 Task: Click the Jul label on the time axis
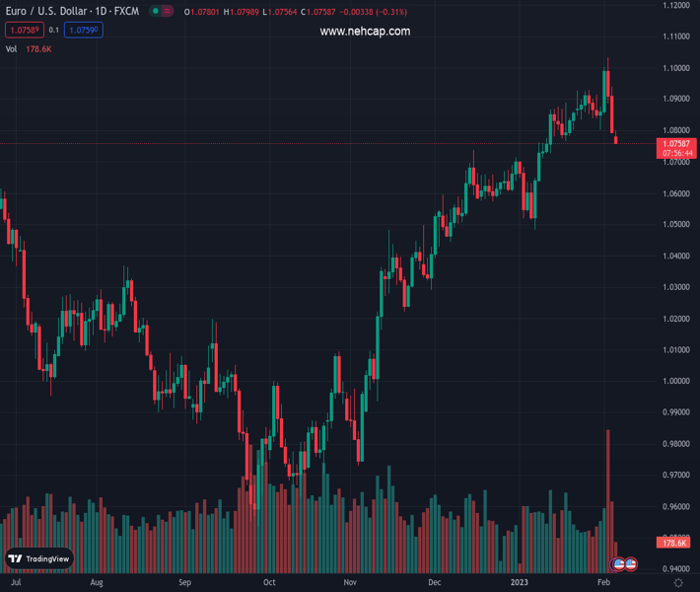pyautogui.click(x=15, y=583)
